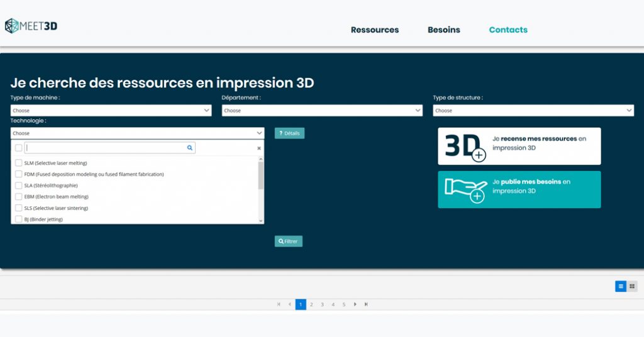Open the Ressources menu item
This screenshot has width=644, height=337.
coord(375,30)
